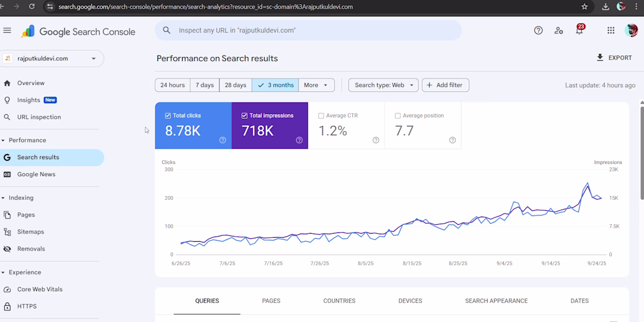Open users and permissions settings icon
Image resolution: width=644 pixels, height=322 pixels.
pos(559,30)
